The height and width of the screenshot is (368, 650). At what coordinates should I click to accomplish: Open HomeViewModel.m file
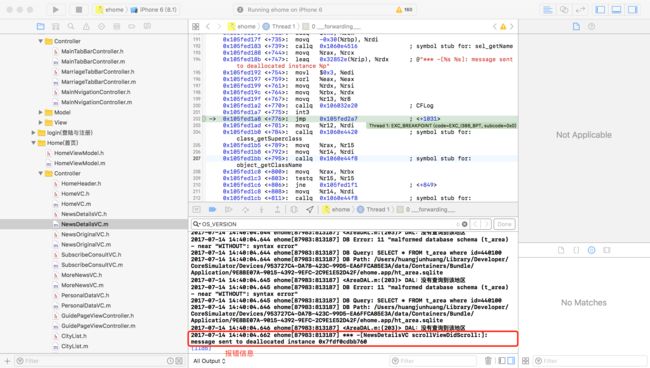click(x=80, y=163)
